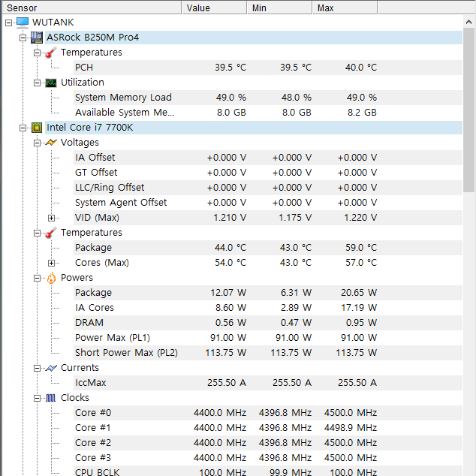Collapse the Clocks group
476x476 pixels.
pyautogui.click(x=37, y=398)
